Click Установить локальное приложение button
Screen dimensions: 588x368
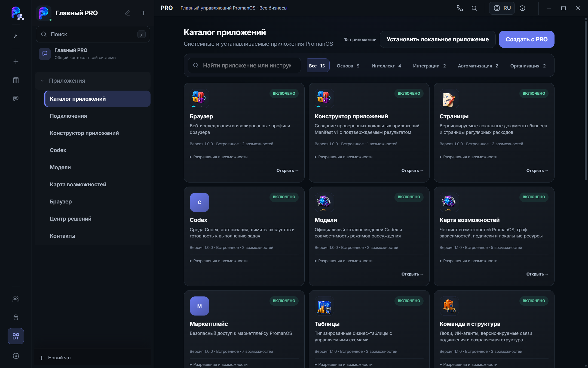click(x=437, y=39)
